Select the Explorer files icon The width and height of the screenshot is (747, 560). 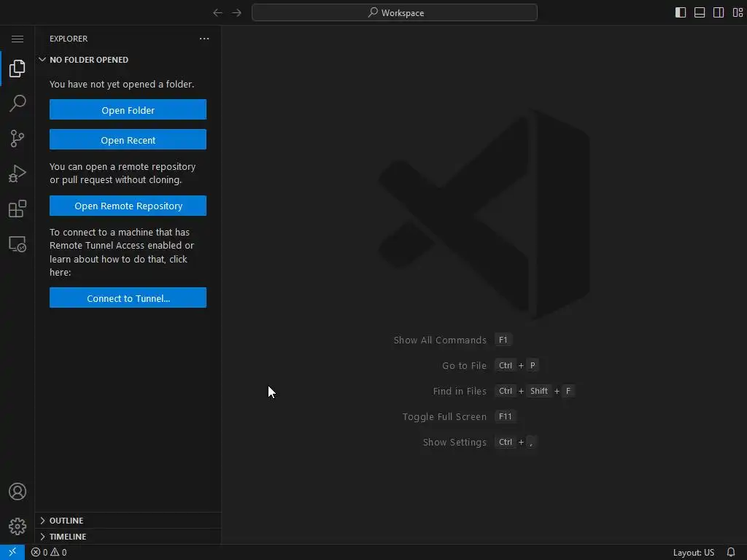point(18,69)
